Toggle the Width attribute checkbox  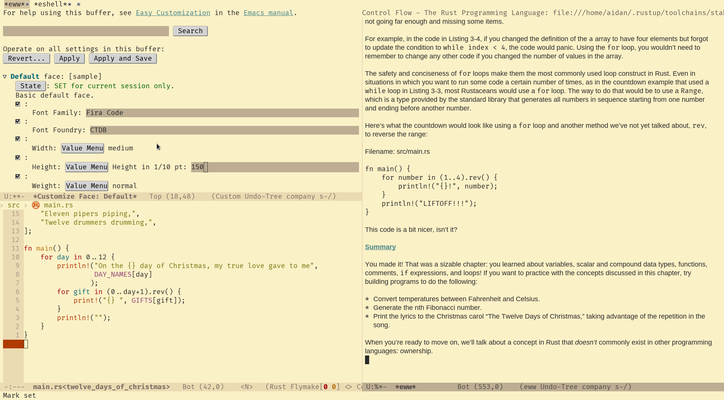click(x=18, y=139)
